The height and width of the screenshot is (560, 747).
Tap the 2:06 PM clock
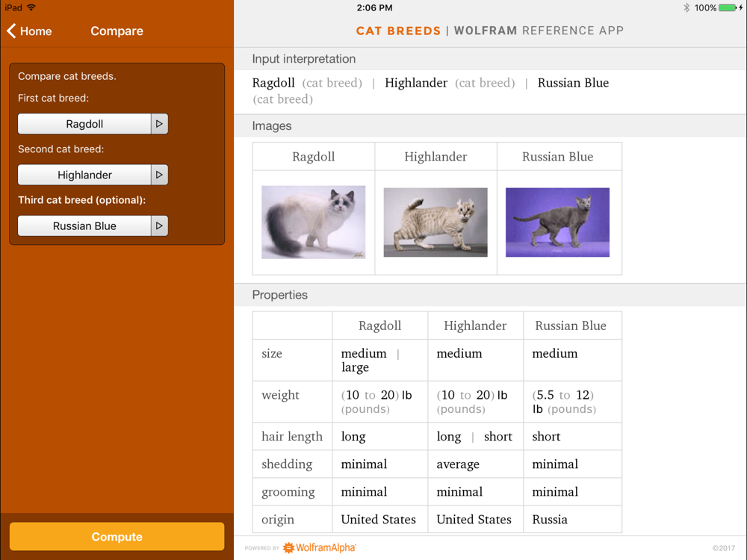coord(374,7)
